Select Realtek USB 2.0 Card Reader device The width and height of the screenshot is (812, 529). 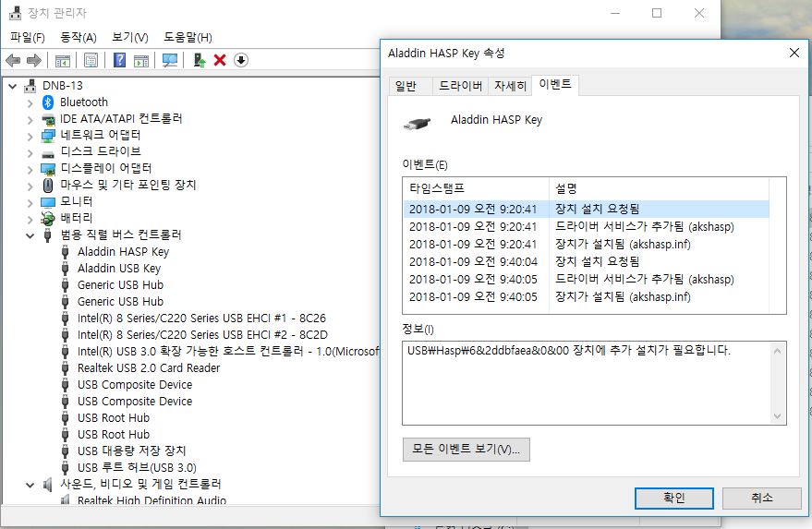pyautogui.click(x=148, y=368)
